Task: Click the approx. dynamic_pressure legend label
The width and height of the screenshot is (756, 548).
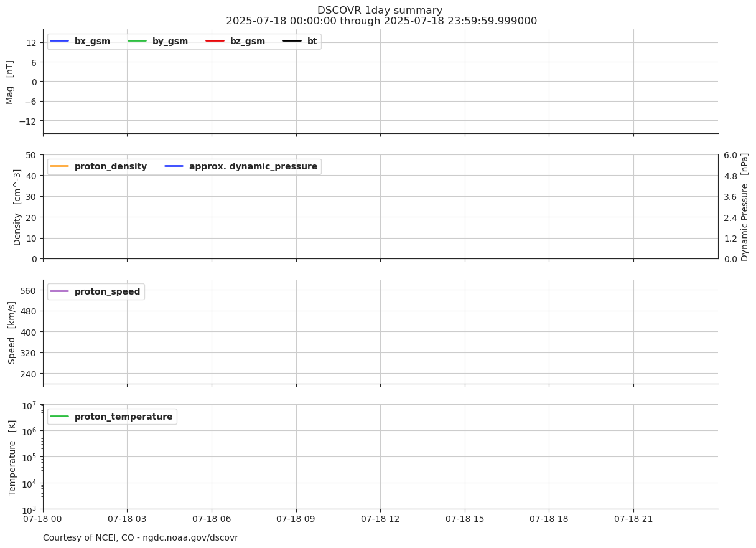Action: click(253, 167)
